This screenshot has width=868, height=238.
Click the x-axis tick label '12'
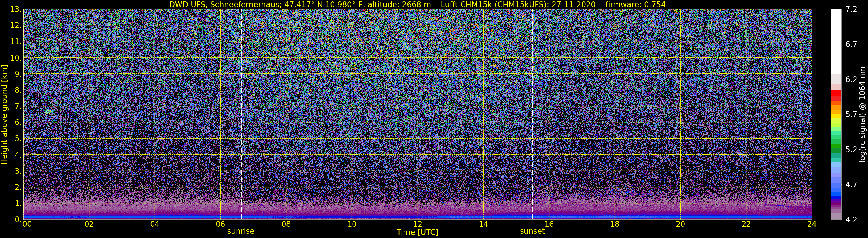click(x=417, y=224)
